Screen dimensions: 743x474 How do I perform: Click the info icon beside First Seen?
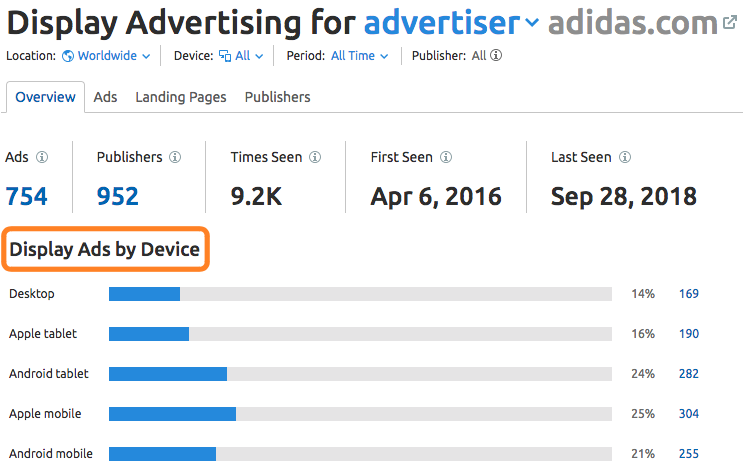click(x=446, y=157)
